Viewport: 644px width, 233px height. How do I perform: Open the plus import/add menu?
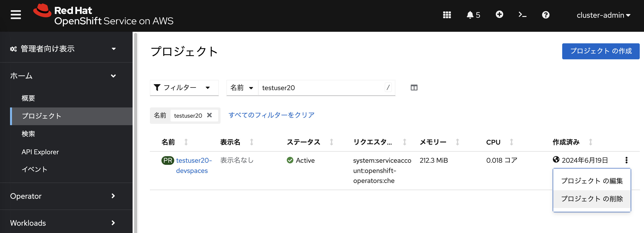[499, 14]
